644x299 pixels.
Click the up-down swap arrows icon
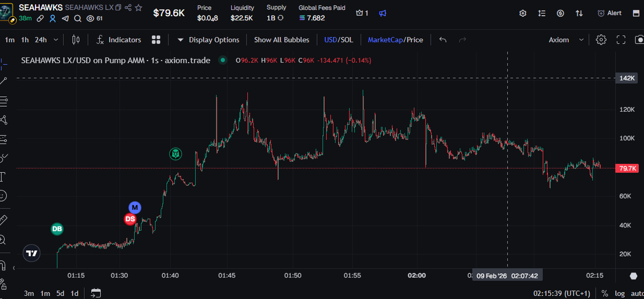coord(579,13)
